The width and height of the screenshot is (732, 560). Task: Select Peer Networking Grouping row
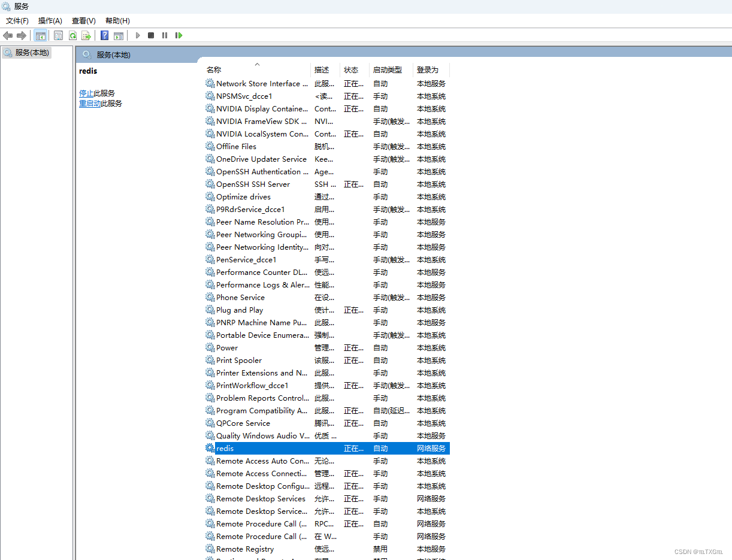pyautogui.click(x=327, y=234)
